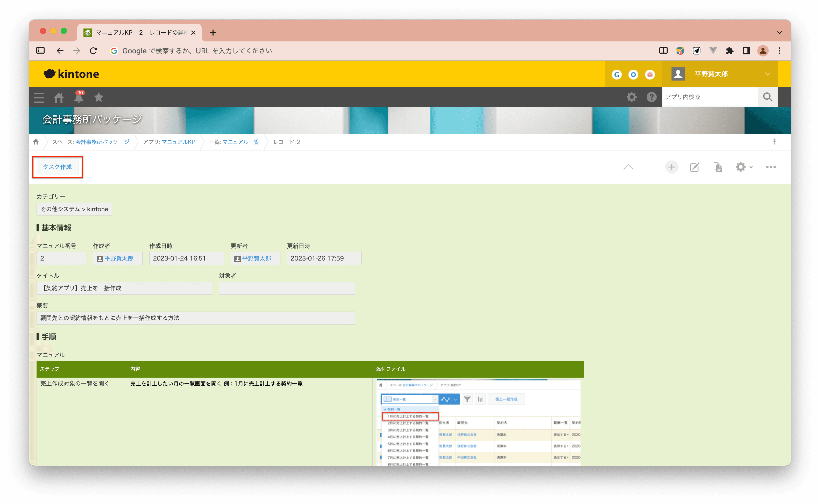820x504 pixels.
Task: Open creator 平野賢太郎 profile link
Action: (x=119, y=258)
